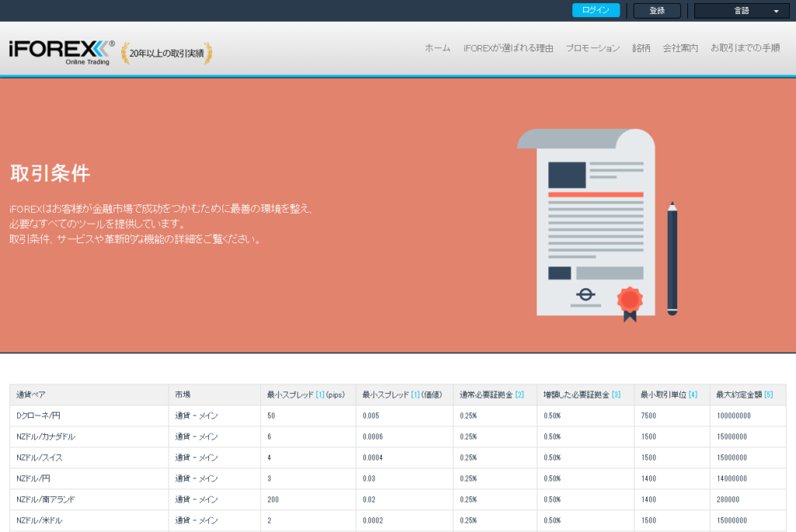Click 0.0002 in NZドル/米ドル row
Viewport: 796px width, 532px height.
(372, 520)
